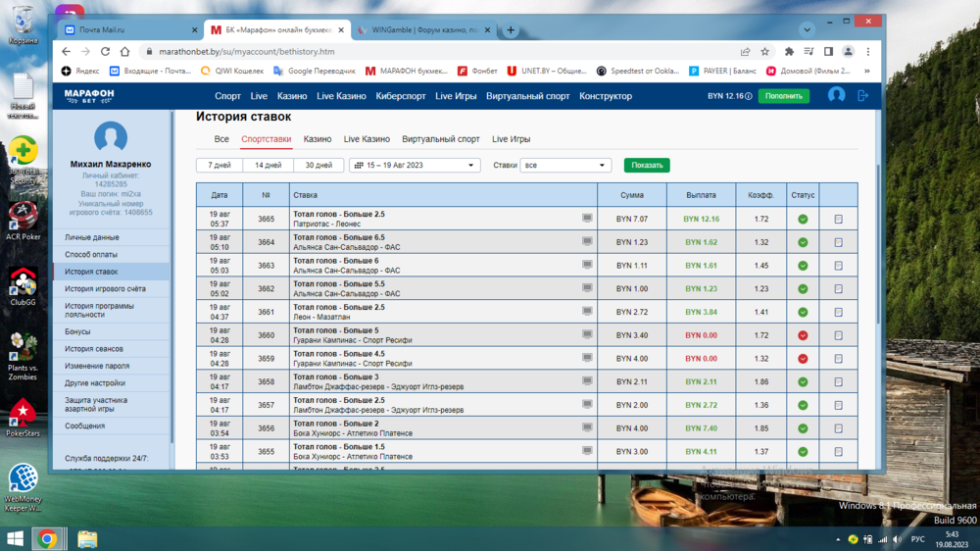Click the details icon for bet 3656
This screenshot has height=551, width=980.
[x=838, y=428]
